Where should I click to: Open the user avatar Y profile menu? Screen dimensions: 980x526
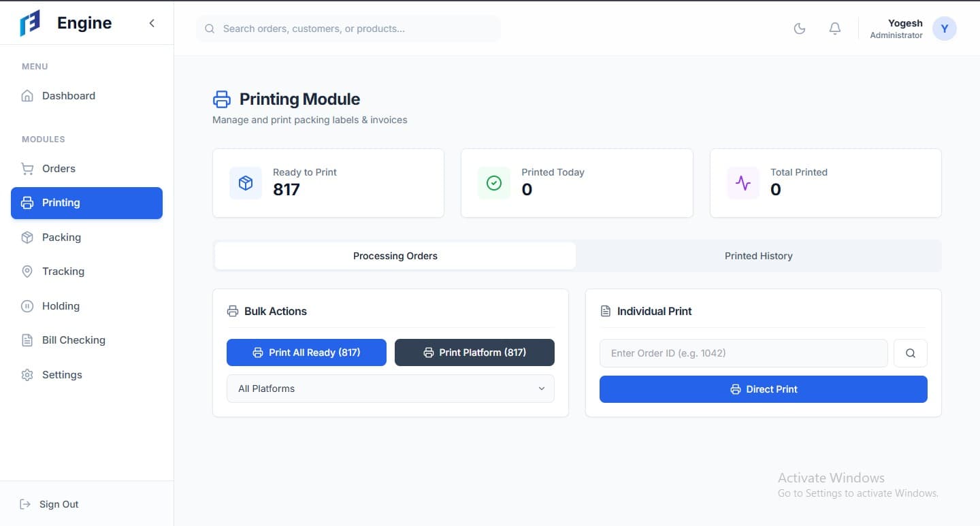pos(944,29)
